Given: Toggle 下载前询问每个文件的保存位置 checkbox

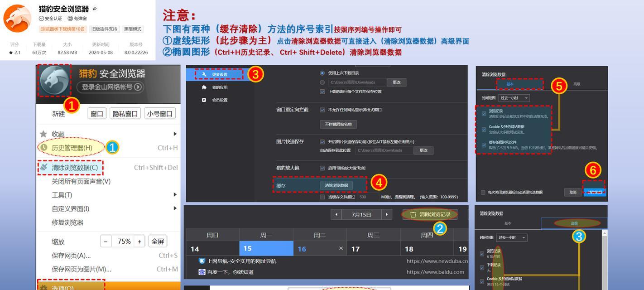Looking at the screenshot, I should click(322, 92).
